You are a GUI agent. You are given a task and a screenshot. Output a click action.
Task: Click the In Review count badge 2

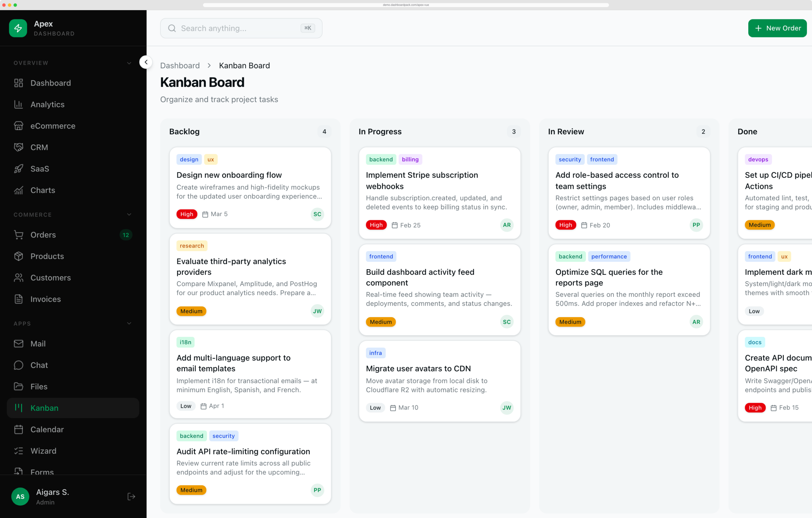[x=704, y=132]
